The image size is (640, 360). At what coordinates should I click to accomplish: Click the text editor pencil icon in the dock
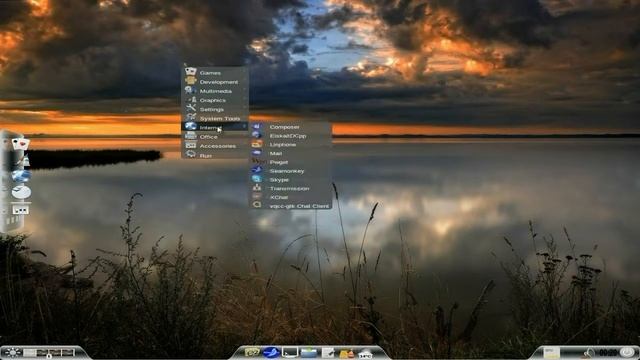(x=328, y=352)
